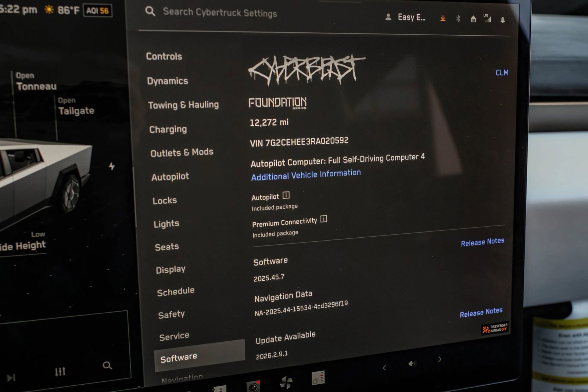Open the Schedule settings menu
The height and width of the screenshot is (392, 588).
point(176,292)
